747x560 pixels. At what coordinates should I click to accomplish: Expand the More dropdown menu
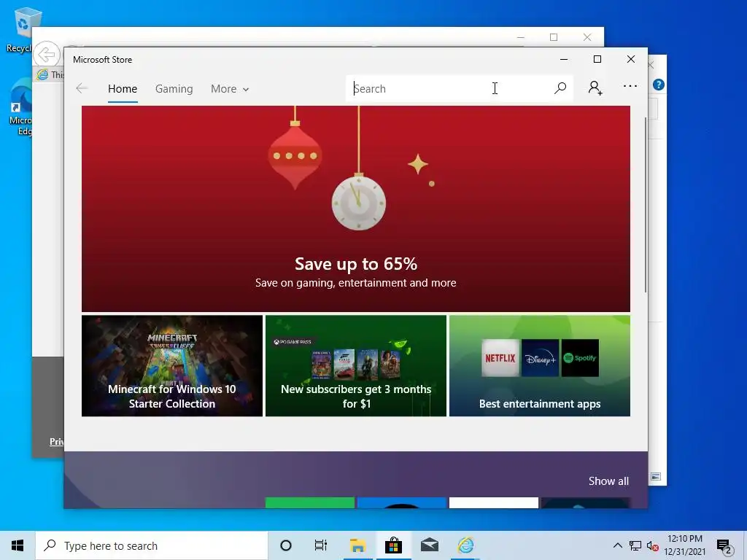(x=230, y=89)
